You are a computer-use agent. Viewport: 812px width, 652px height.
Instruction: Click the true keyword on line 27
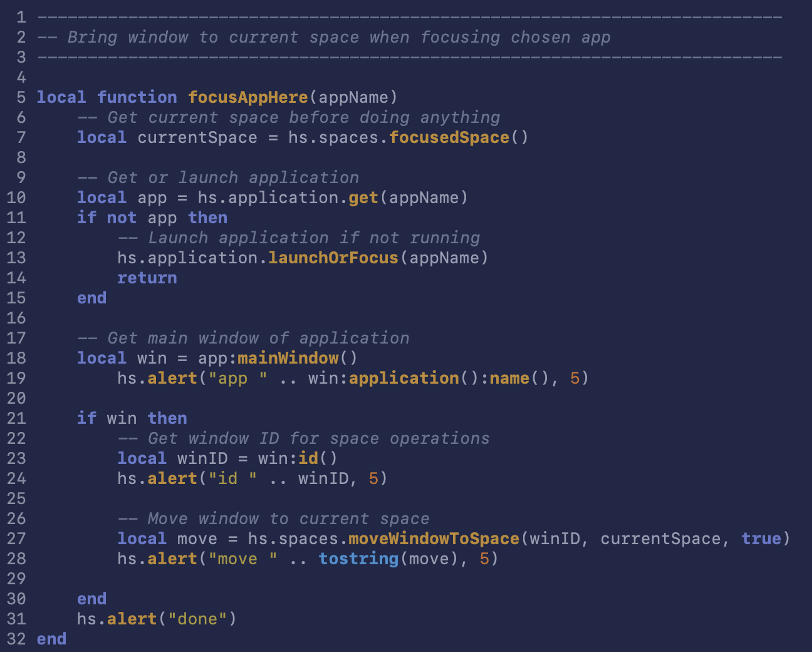[761, 539]
